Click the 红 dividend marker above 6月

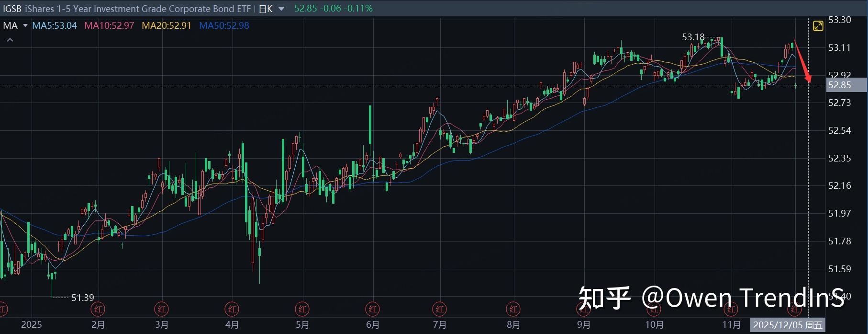[373, 309]
